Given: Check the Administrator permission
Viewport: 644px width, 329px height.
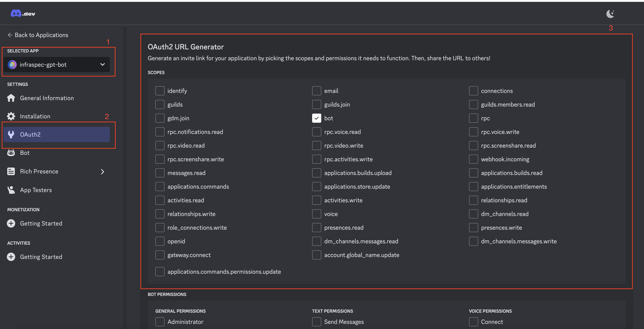Looking at the screenshot, I should coord(160,322).
